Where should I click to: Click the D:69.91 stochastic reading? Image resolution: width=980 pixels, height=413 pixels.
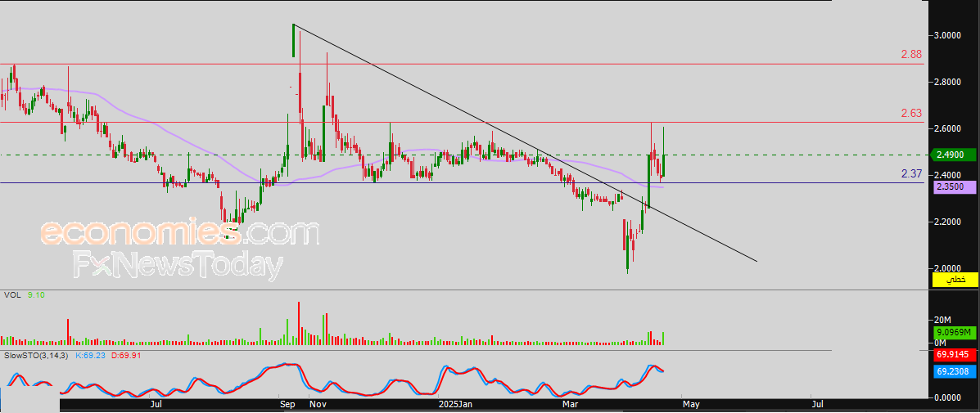pos(124,356)
